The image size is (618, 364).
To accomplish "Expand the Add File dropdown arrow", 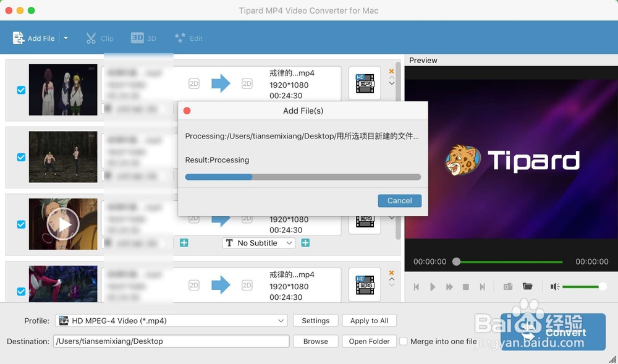I will (x=65, y=38).
